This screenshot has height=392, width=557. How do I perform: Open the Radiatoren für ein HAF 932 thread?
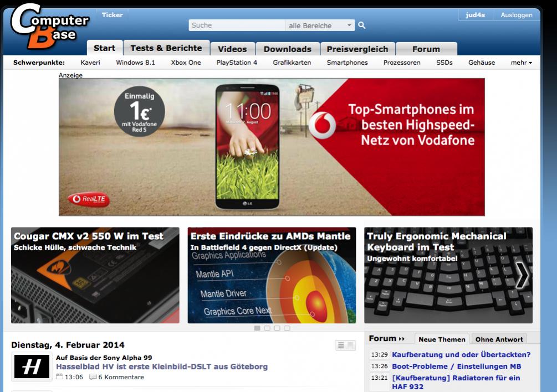456,383
